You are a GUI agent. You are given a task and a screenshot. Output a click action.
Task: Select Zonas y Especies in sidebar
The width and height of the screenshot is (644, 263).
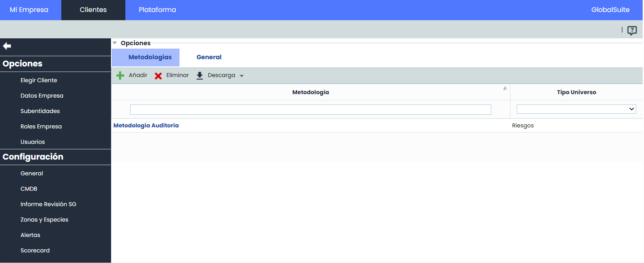[x=44, y=220]
